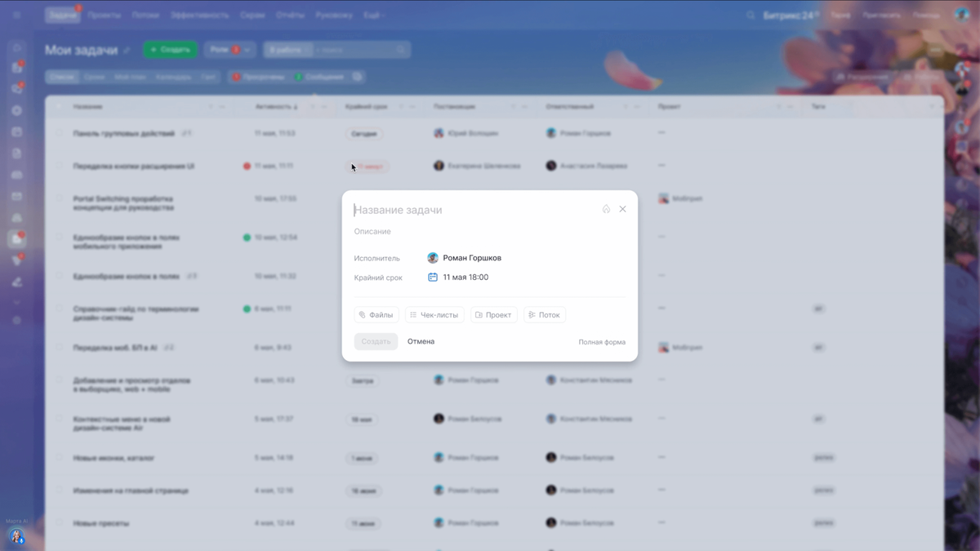The height and width of the screenshot is (551, 980).
Task: Click the paperclip icon on the Файлы button
Action: click(362, 314)
